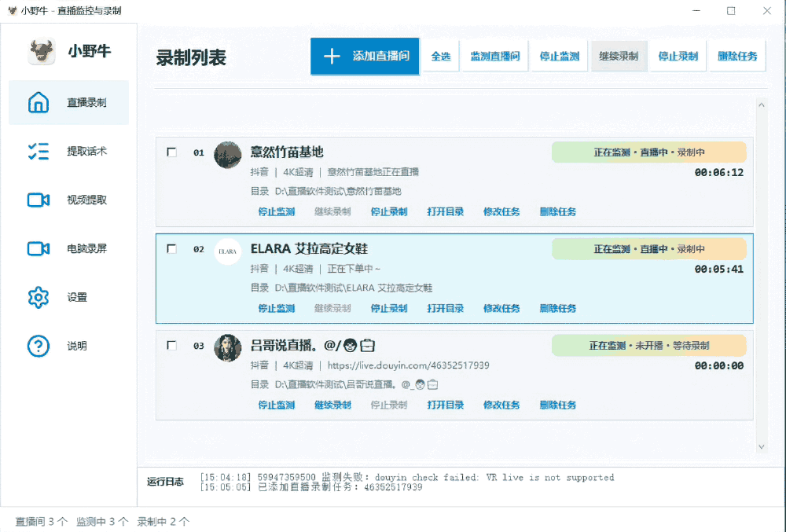Click 打开目录 for ELARA 艾拉高定女鞋
This screenshot has height=532, width=786.
click(445, 309)
